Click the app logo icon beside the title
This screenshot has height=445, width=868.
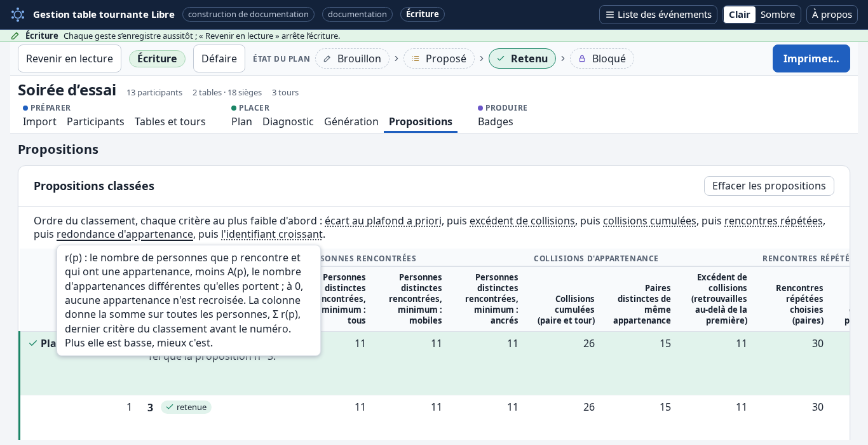18,14
